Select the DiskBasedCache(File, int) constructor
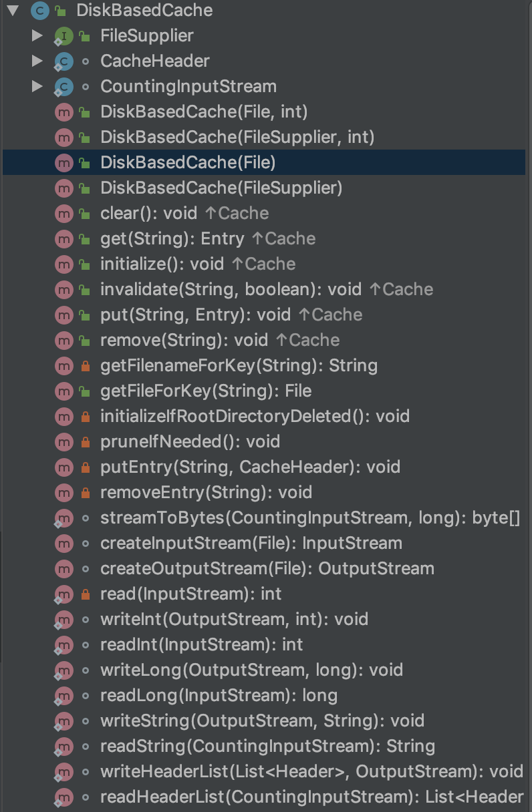 (203, 112)
